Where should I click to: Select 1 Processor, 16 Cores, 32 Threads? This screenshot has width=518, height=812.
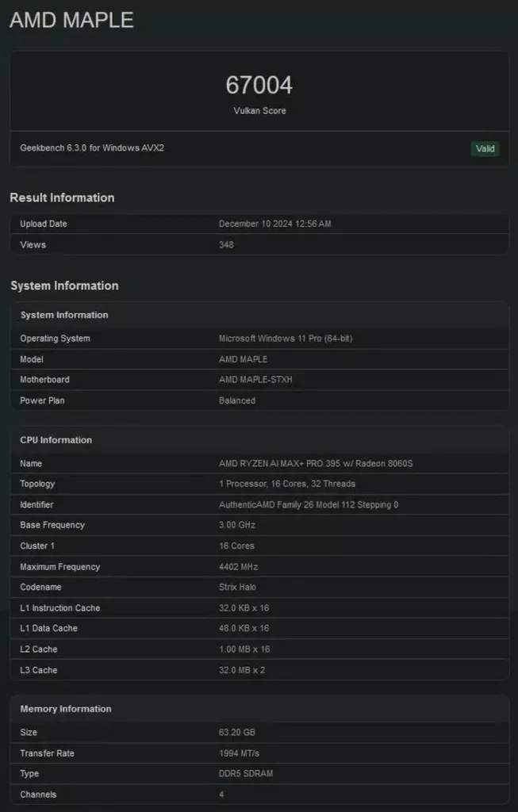(x=287, y=484)
